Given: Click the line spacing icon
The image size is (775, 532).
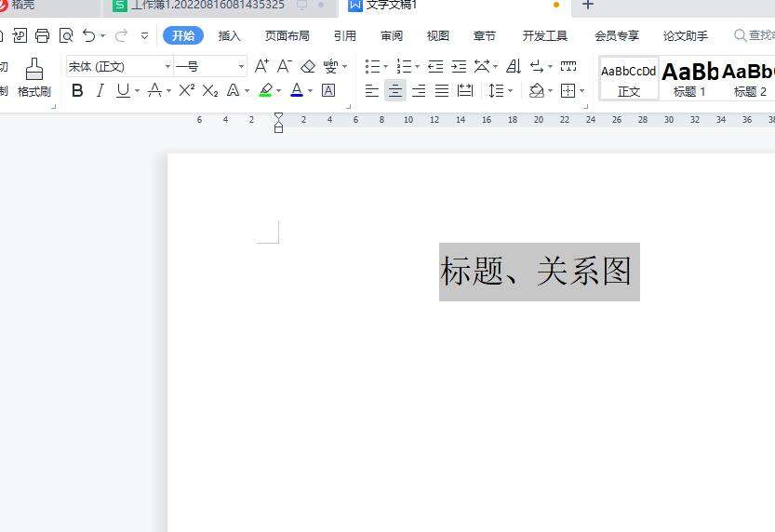Looking at the screenshot, I should pos(496,90).
